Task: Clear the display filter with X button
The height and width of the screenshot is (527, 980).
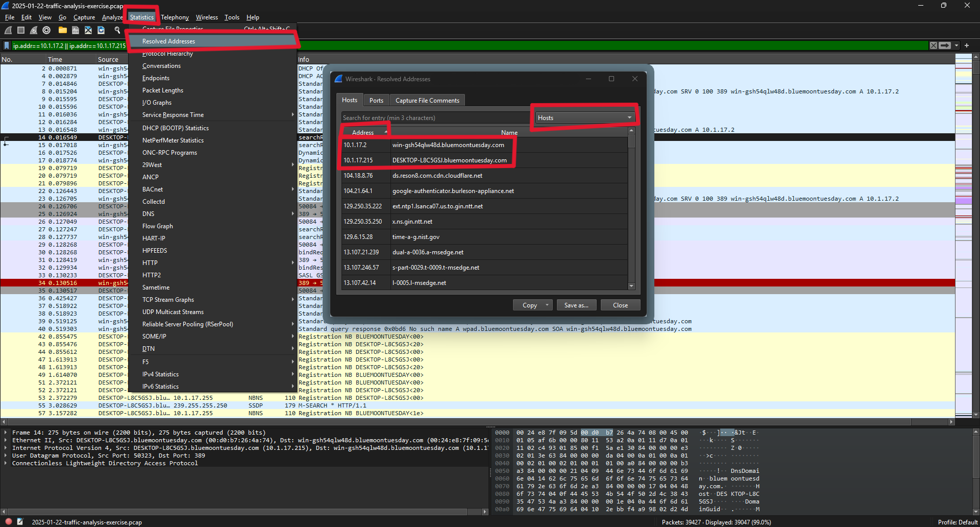Action: point(933,46)
